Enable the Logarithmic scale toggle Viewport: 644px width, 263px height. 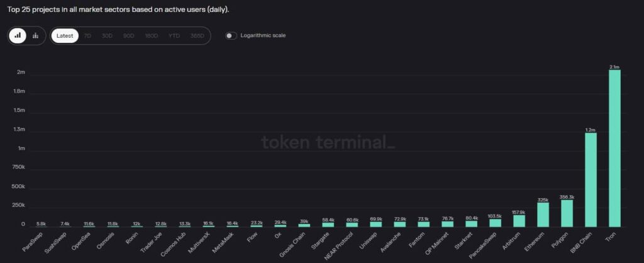[232, 36]
